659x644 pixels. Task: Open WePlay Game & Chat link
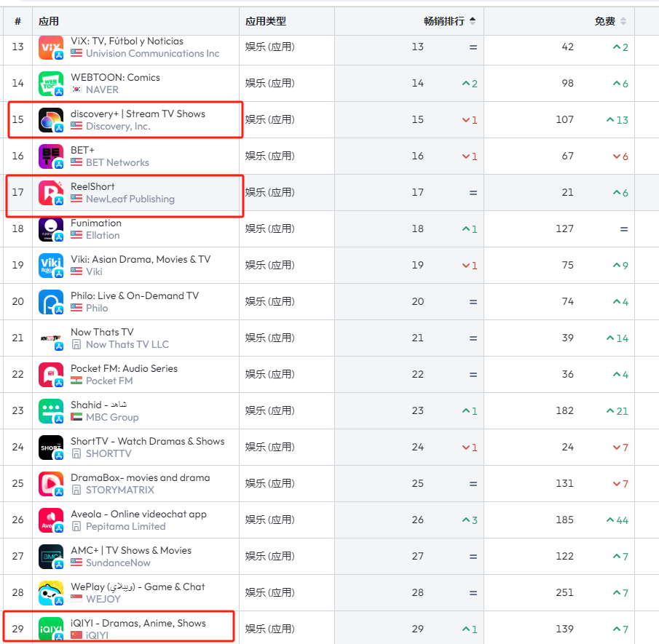pos(138,587)
